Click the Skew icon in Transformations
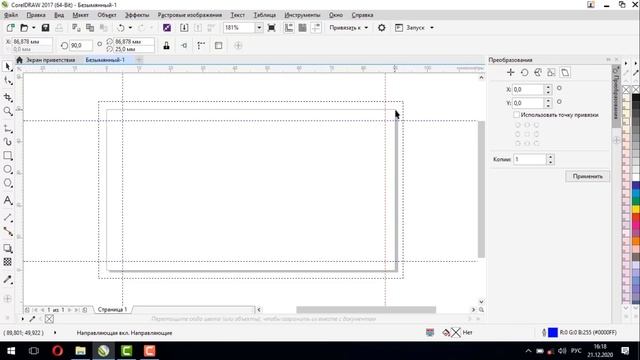Screen dimensions: 640x360 [565, 73]
